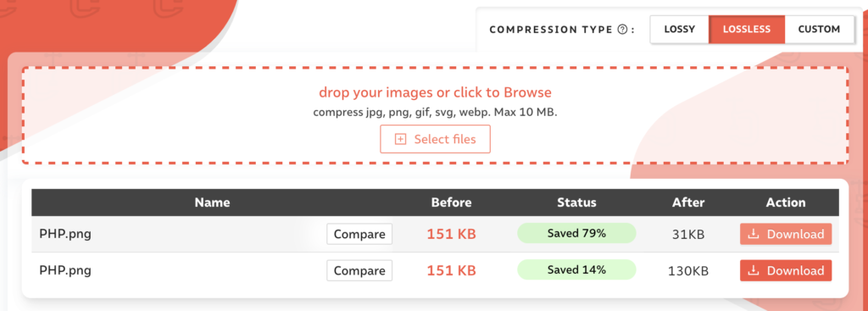Click download arrow icon for 31KB file
This screenshot has height=311, width=868.
coord(753,234)
